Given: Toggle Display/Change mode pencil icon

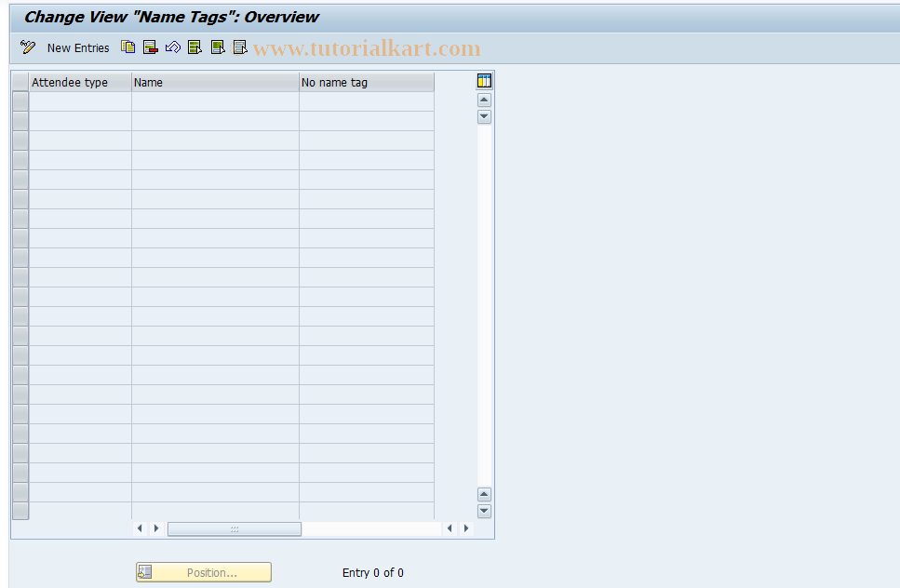Looking at the screenshot, I should tap(28, 47).
